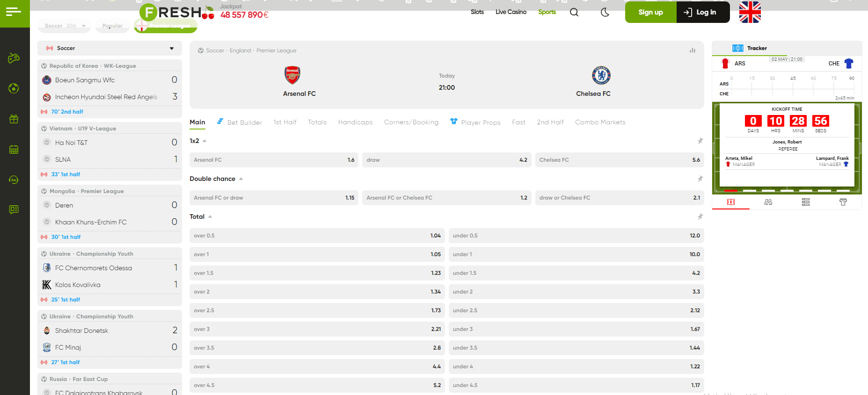This screenshot has width=868, height=395.
Task: Click the Arsenal FC crest
Action: (292, 75)
